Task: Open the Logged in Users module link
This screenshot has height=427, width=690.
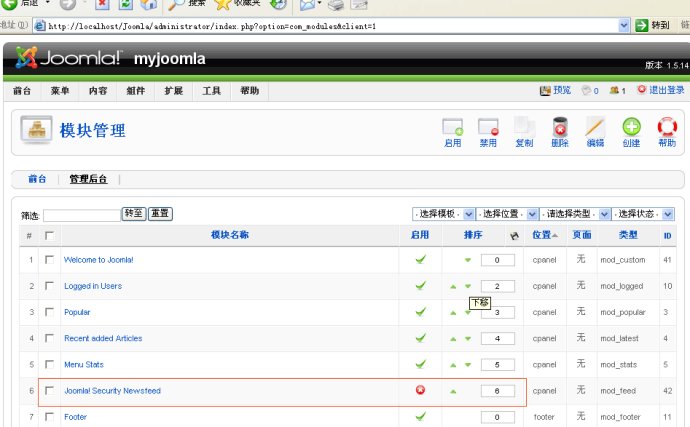Action: point(93,286)
